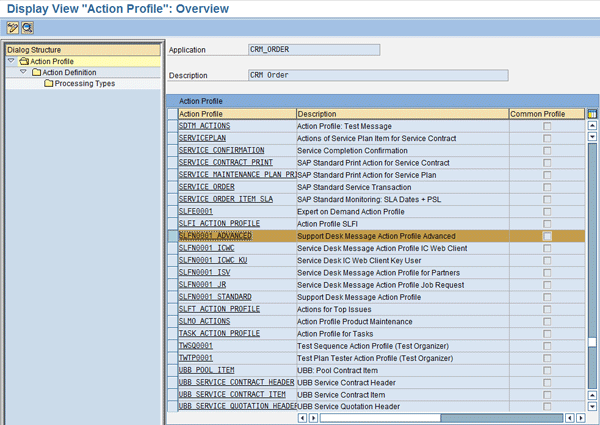Toggle Common Profile checkbox for SLFN0001_ADVANCED row
Viewport: 600px width, 425px height.
[x=546, y=236]
